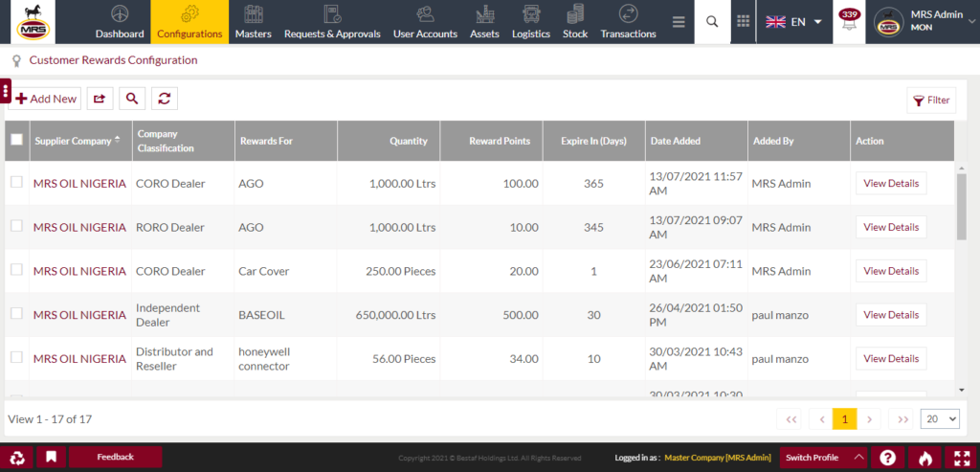View Details for BASEOIL row

tap(891, 314)
